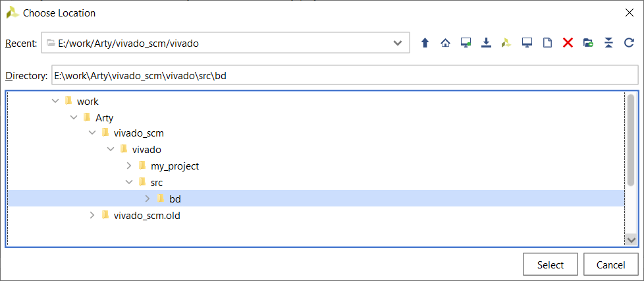
Task: Click the blank document toolbar icon
Action: point(547,43)
